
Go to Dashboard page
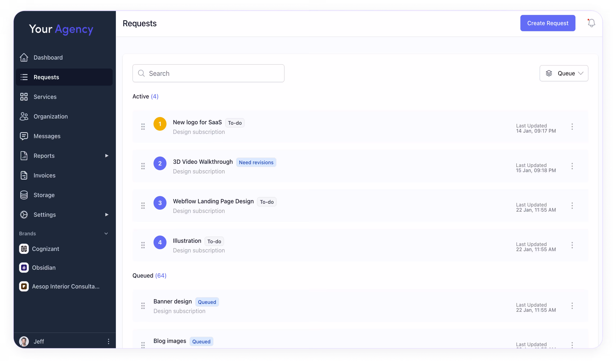click(64, 57)
